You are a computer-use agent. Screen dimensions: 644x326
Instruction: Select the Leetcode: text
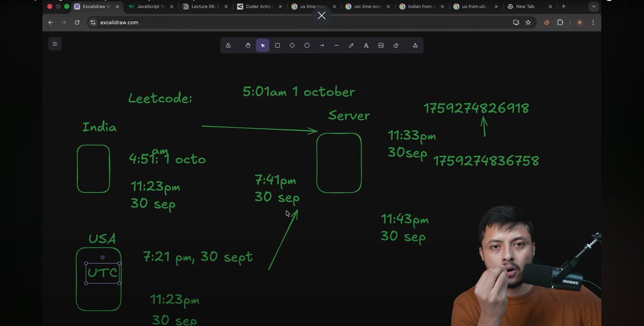[160, 98]
